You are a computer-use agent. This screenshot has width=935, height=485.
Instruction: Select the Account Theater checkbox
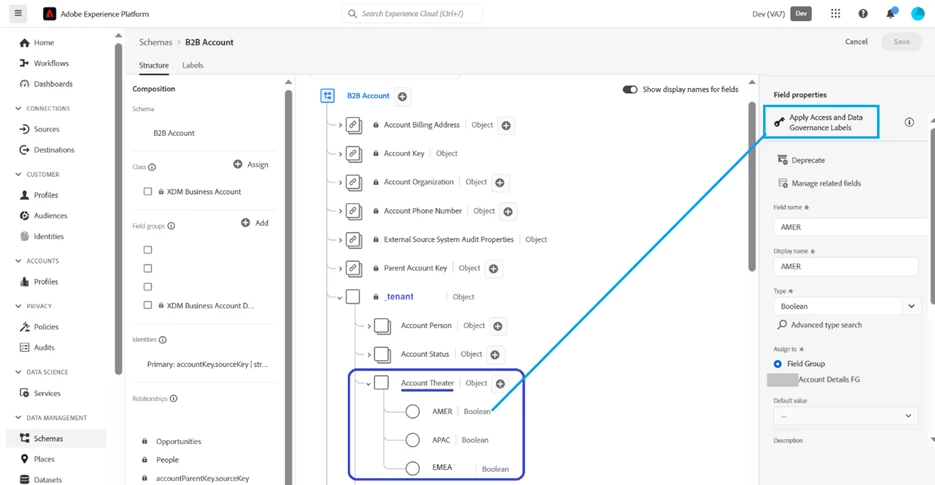tap(382, 382)
